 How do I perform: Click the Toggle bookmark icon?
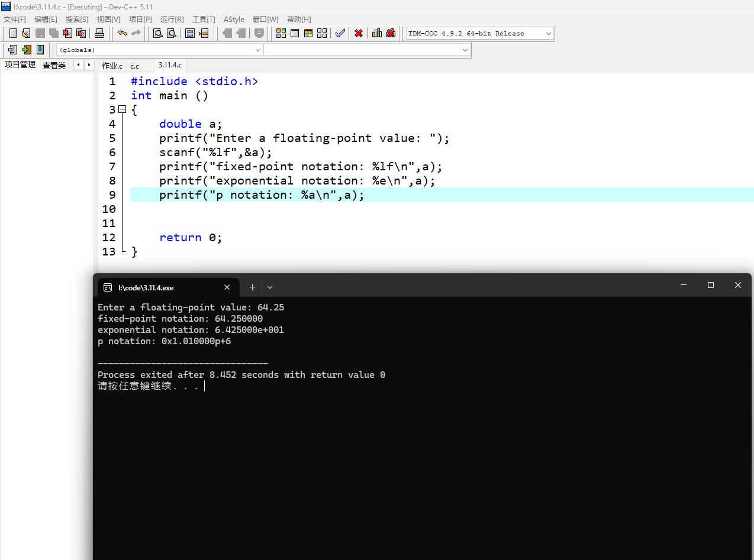[40, 50]
